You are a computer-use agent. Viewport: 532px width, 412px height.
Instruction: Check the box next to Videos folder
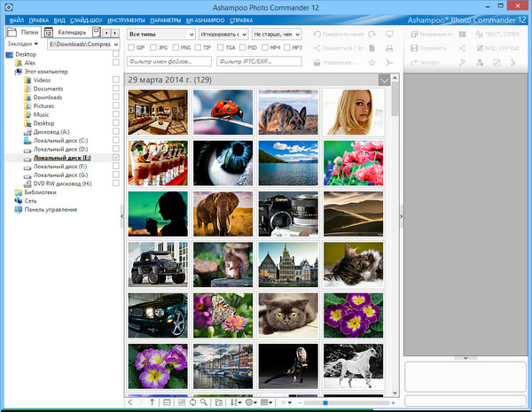(x=116, y=80)
